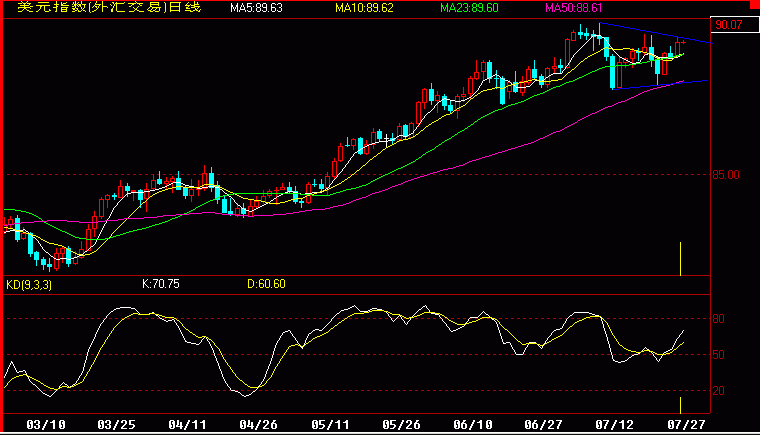The width and height of the screenshot is (760, 435).
Task: Click the D:60.60 value label
Action: click(266, 284)
